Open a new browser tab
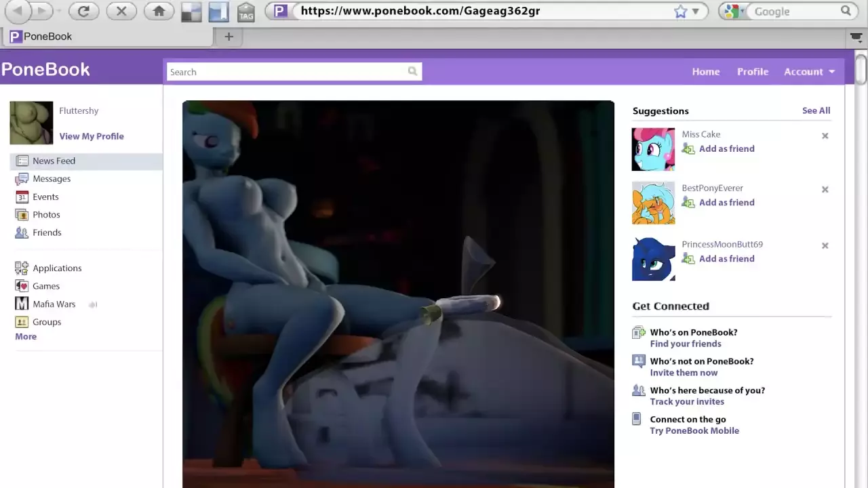 click(x=229, y=37)
